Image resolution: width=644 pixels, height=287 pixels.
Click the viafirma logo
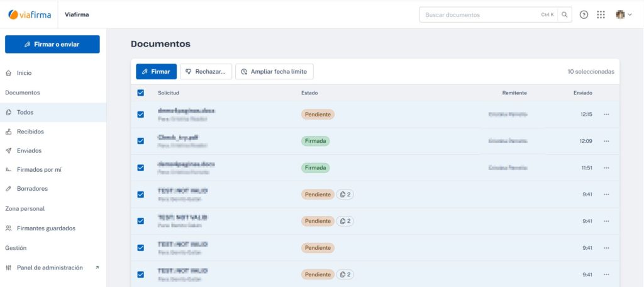coord(30,15)
